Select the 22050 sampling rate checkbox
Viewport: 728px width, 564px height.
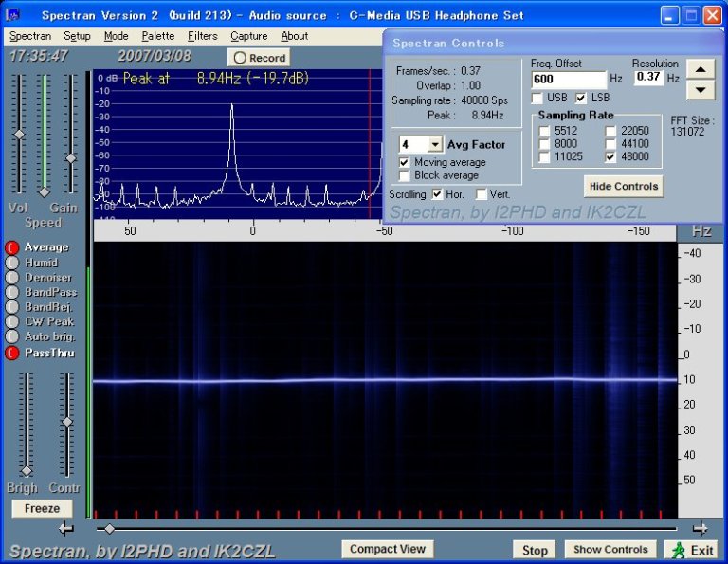click(x=610, y=131)
